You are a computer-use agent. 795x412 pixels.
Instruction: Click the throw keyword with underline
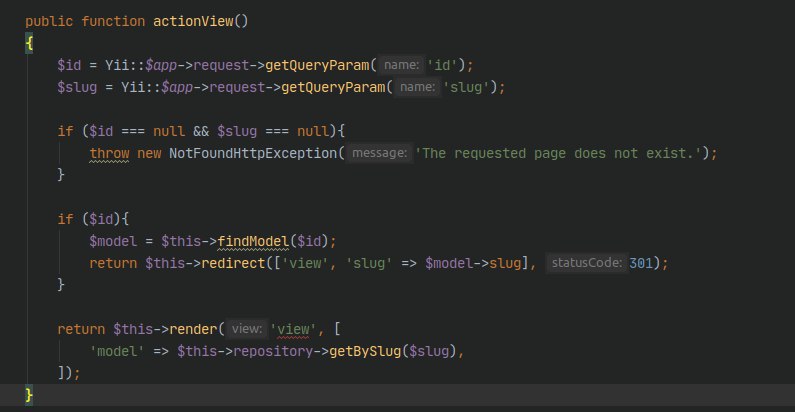click(x=109, y=153)
